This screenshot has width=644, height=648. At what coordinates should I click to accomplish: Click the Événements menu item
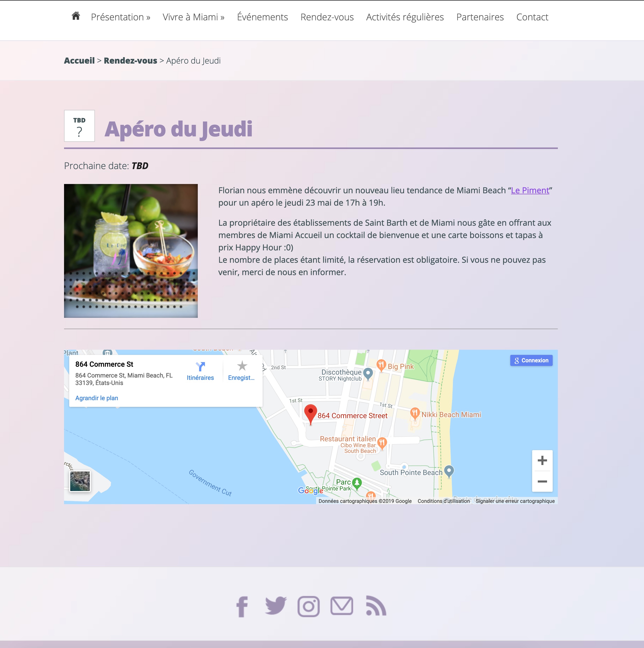point(262,16)
